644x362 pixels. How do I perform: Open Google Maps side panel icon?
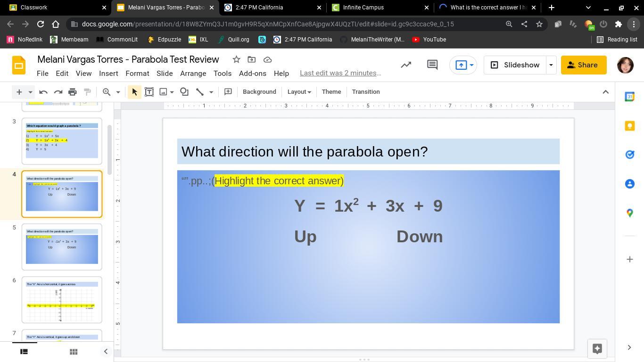coord(630,213)
